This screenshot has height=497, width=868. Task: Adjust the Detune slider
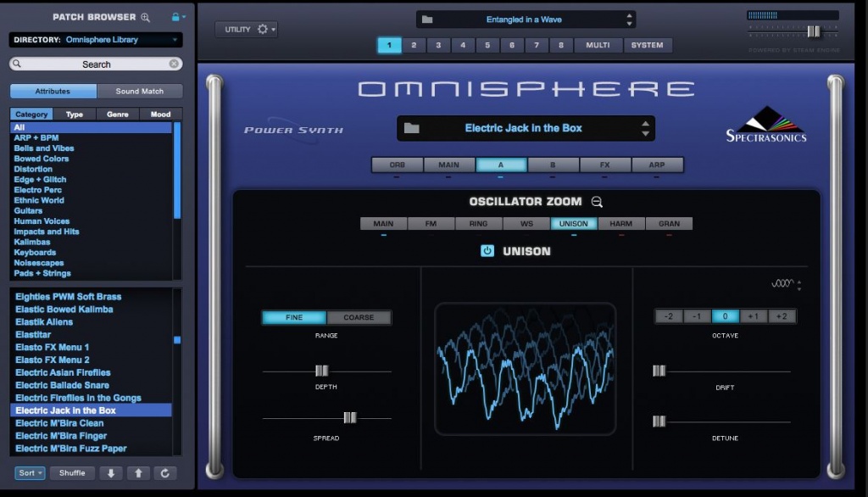coord(659,422)
